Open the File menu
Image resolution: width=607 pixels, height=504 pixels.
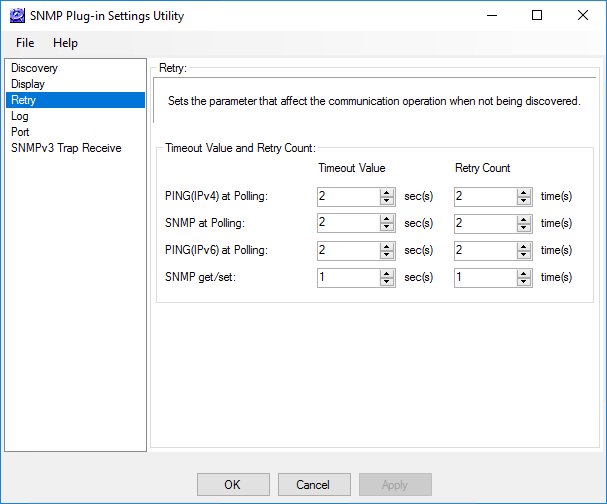coord(25,43)
